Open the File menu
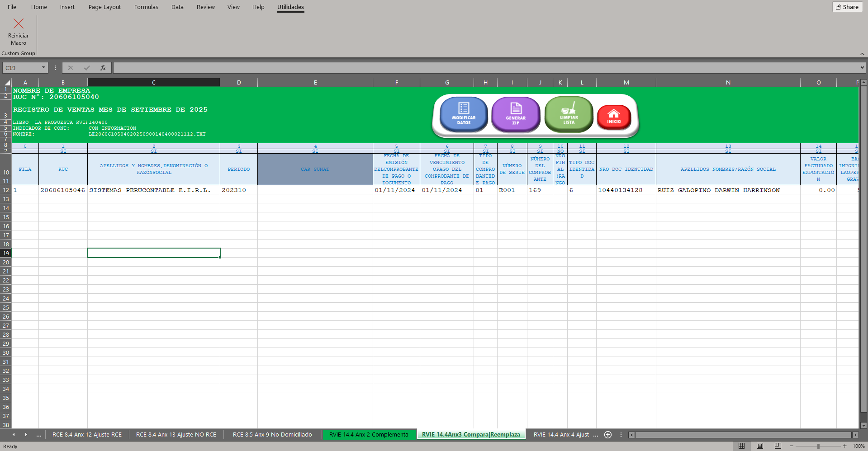The image size is (868, 451). pyautogui.click(x=12, y=7)
